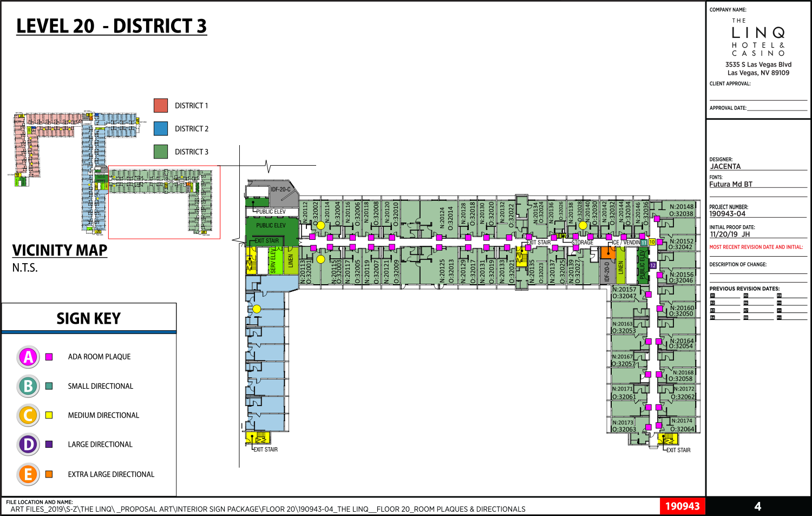Click the green District 3 legend swatch
The height and width of the screenshot is (516, 812).
(x=161, y=152)
